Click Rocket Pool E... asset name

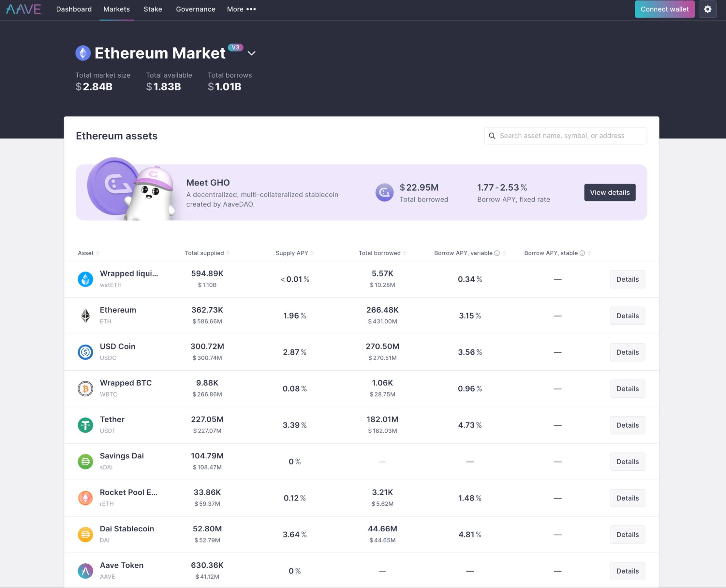click(129, 492)
